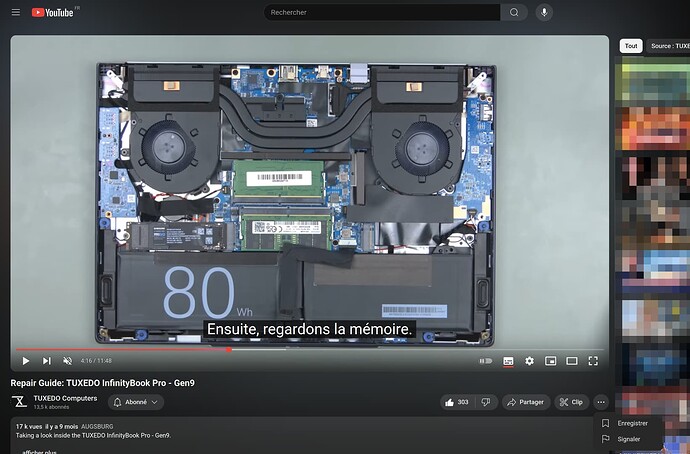This screenshot has width=690, height=454.
Task: Click the 17 k vues view count
Action: tap(29, 426)
